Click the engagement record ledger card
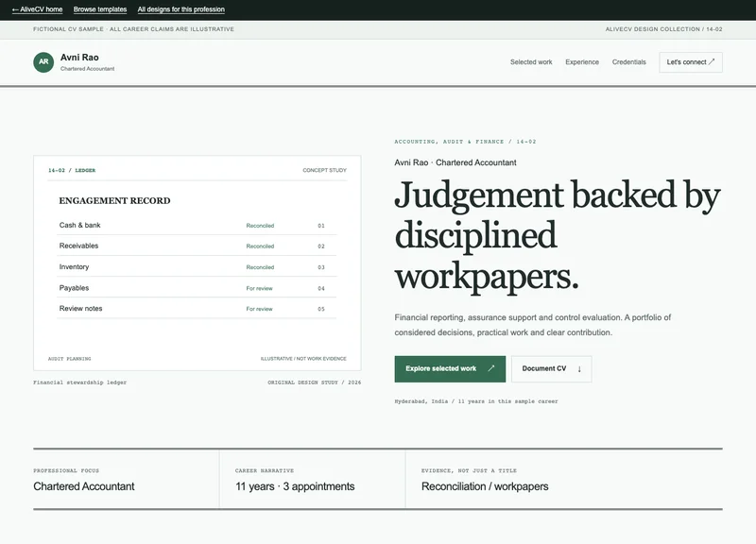756x544 pixels. (198, 263)
